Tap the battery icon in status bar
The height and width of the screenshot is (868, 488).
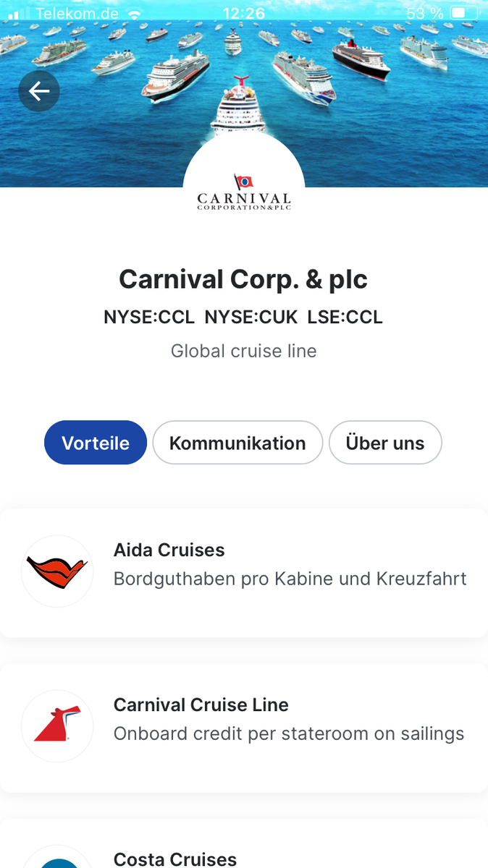pos(462,14)
